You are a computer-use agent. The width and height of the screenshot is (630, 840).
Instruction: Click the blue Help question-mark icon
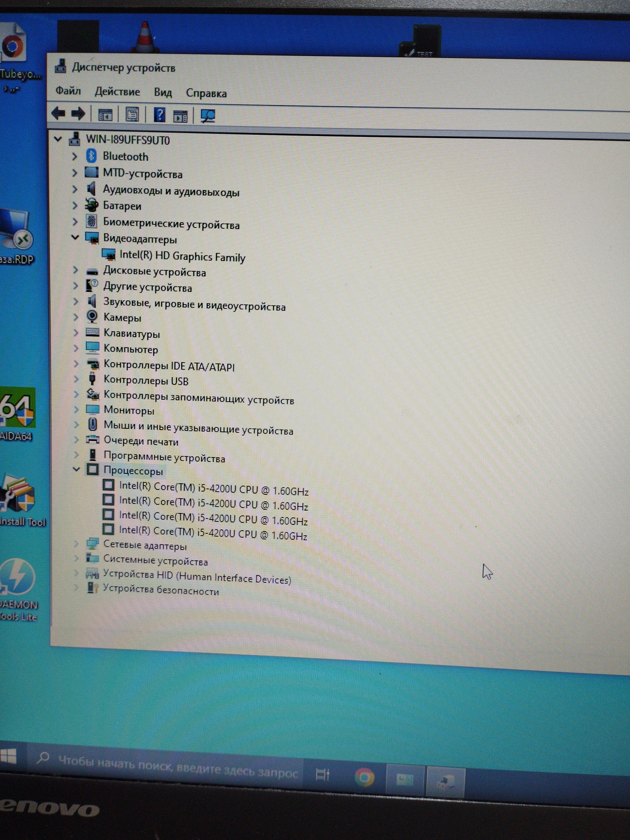pos(160,115)
